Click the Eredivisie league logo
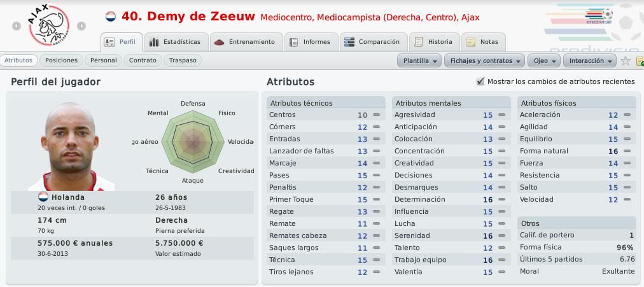The image size is (644, 287). pyautogui.click(x=598, y=17)
